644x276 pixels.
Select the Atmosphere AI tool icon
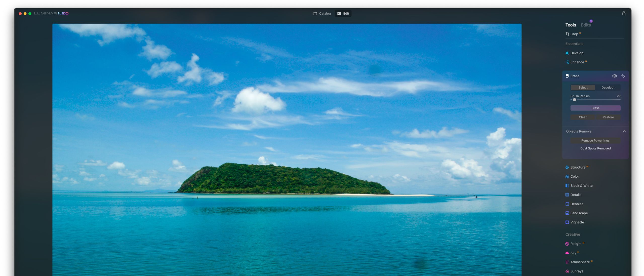[x=567, y=262]
